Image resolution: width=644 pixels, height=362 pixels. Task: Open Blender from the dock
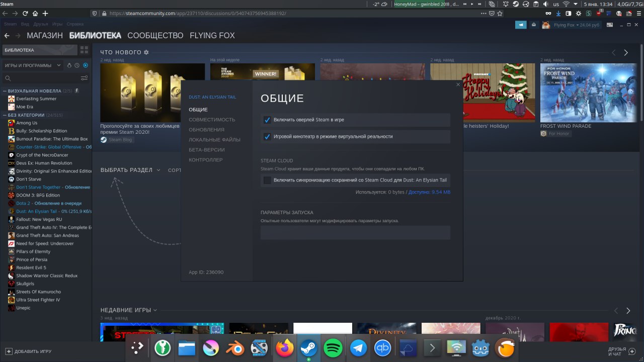[235, 348]
